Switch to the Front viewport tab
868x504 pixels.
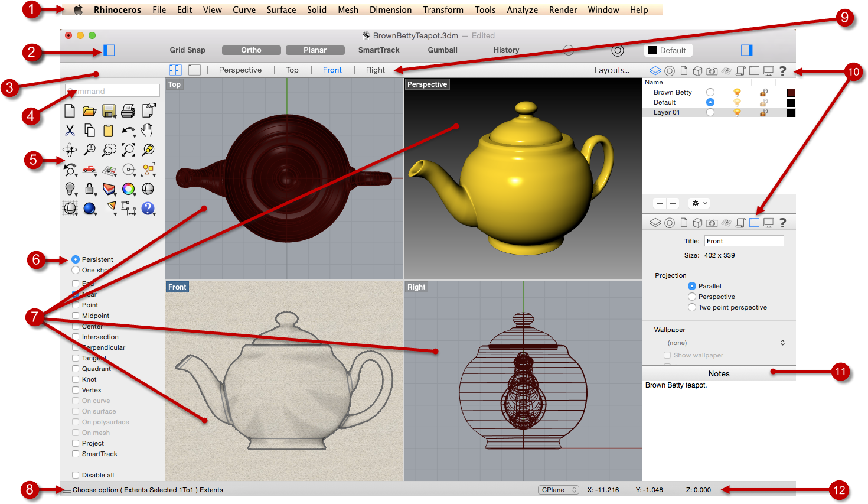point(332,70)
